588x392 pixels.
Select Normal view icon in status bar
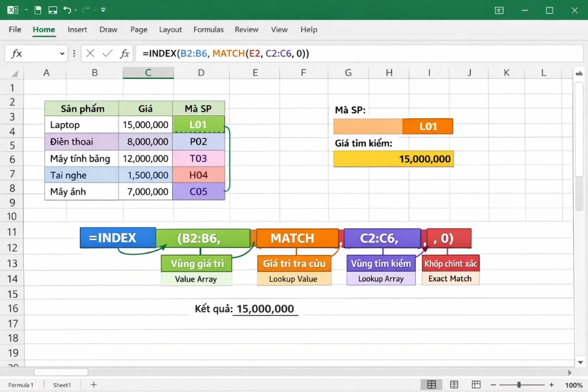(431, 384)
